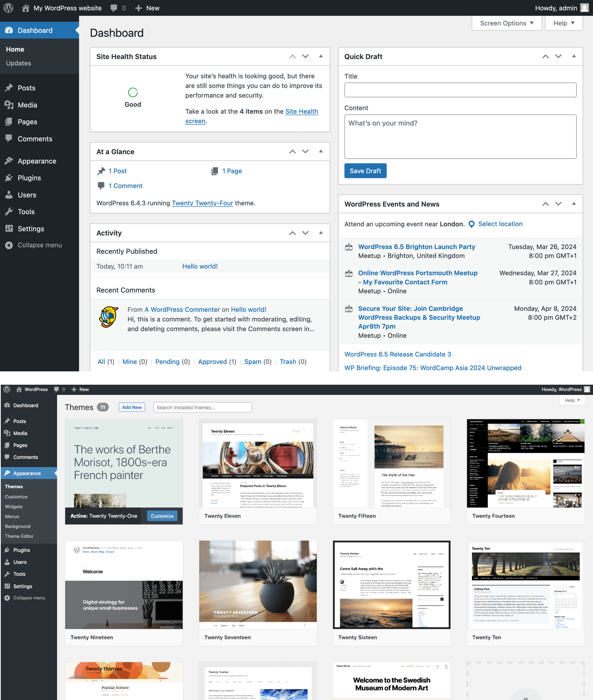Expand the Help tab beside Screen Options
The width and height of the screenshot is (593, 700).
click(x=564, y=23)
